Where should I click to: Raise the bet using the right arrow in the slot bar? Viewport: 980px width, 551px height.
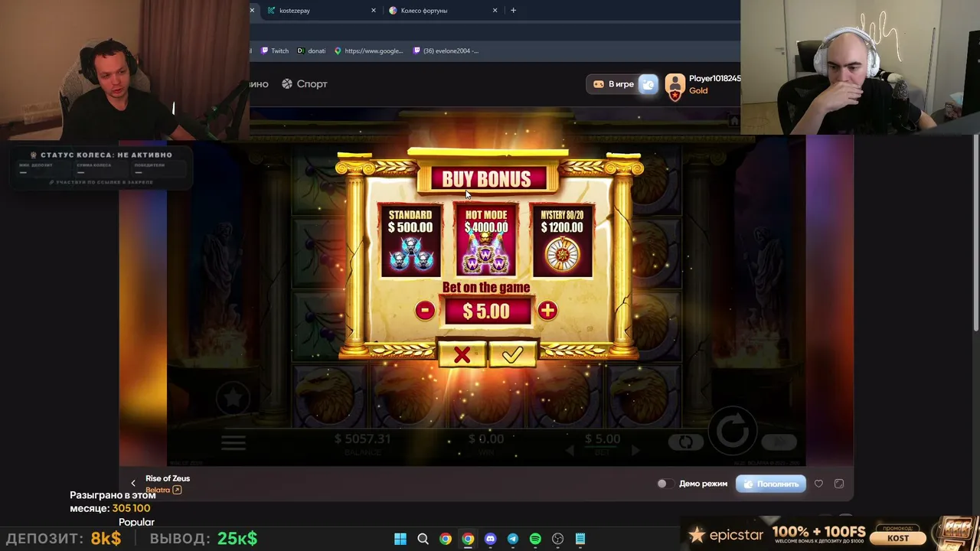(x=635, y=451)
